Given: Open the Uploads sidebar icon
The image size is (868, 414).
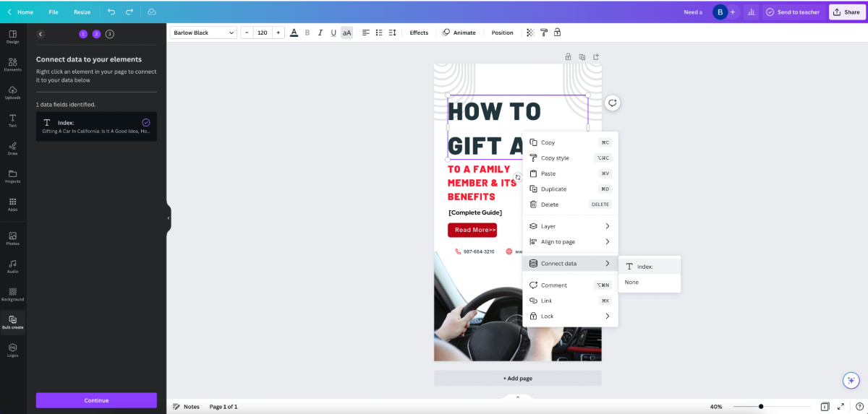Looking at the screenshot, I should click(12, 92).
